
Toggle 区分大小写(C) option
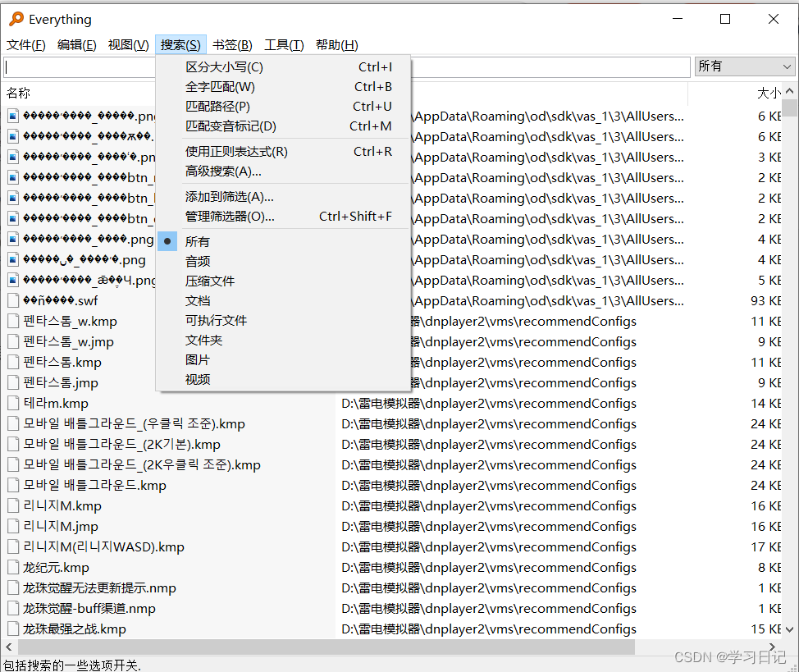[283, 67]
